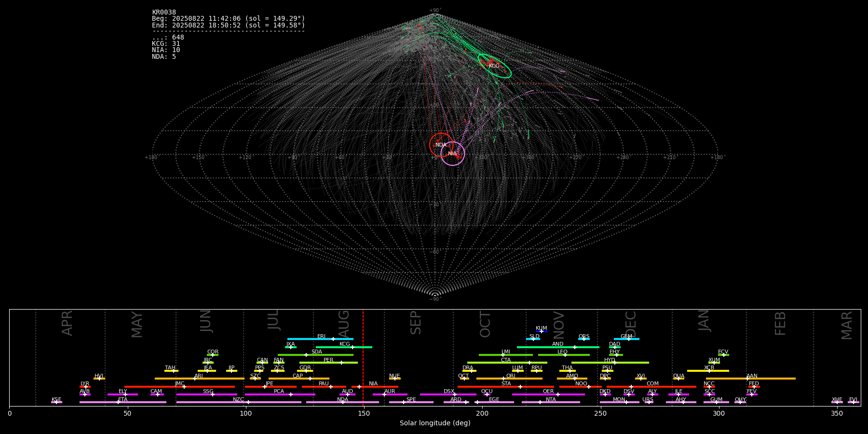This screenshot has width=868, height=434.
Task: Click NIA radiant label in violet circle
Action: (452, 154)
